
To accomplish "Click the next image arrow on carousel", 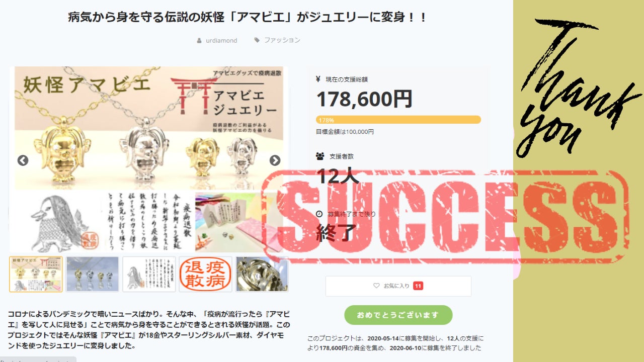I will 275,160.
